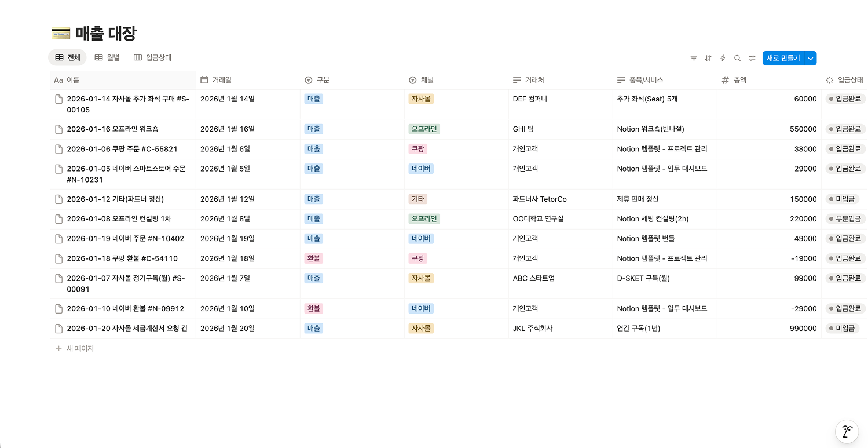Click the pink 환불 tag for 쿠팡 환불
Screen dimensions: 868x448
pyautogui.click(x=313, y=258)
